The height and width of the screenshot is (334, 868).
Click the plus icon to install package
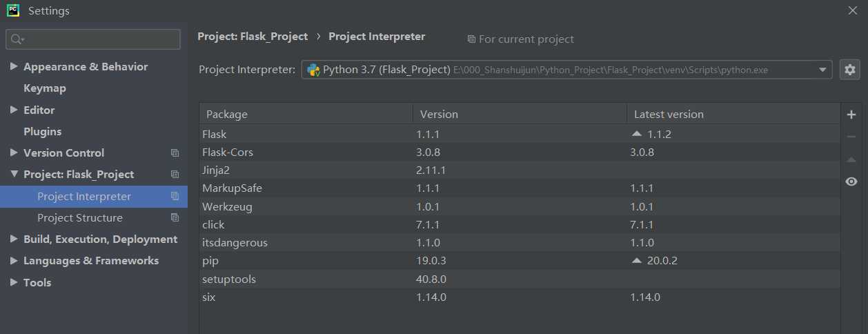pos(851,115)
